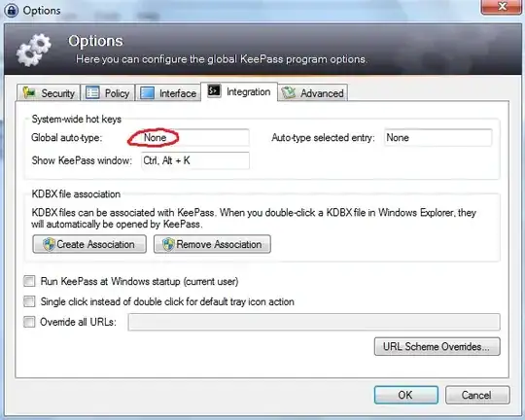The image size is (525, 420).
Task: Click the Advanced tab's icon
Action: point(288,92)
